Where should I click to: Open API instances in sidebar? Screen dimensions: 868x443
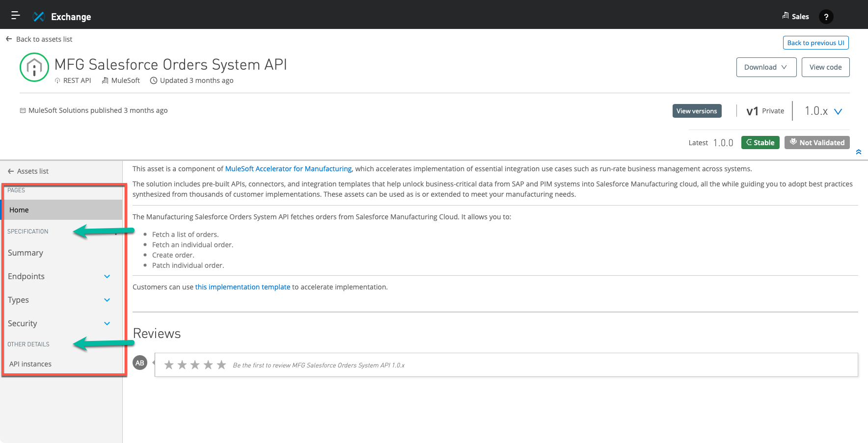[30, 364]
